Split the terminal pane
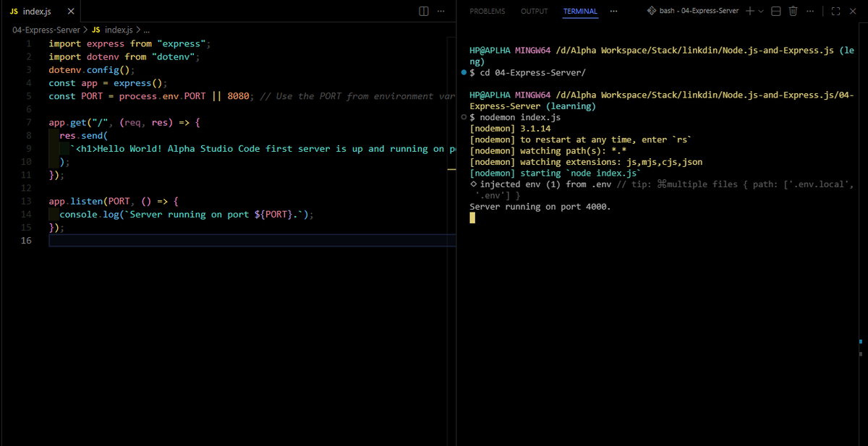Screen dimensions: 868x446 click(x=775, y=11)
